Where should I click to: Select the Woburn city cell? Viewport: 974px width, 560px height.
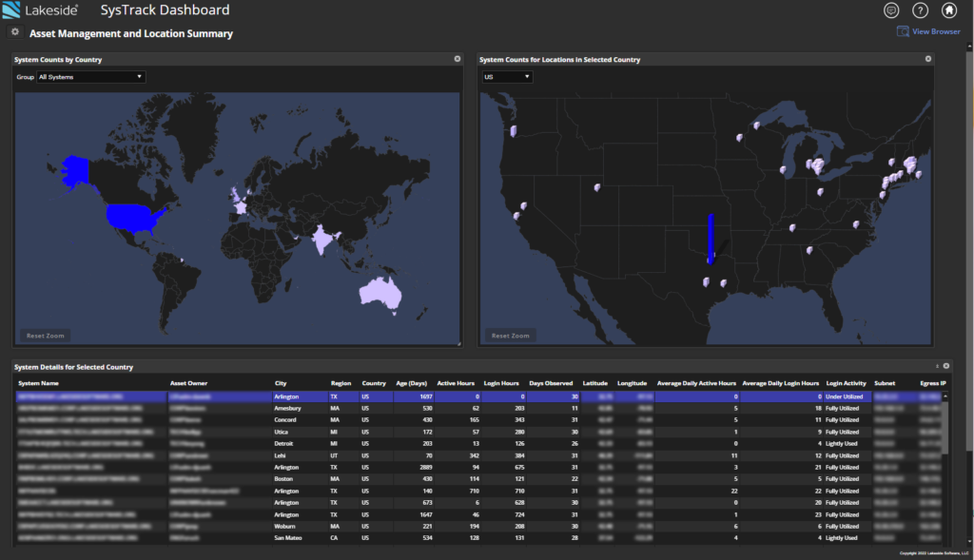pos(284,526)
